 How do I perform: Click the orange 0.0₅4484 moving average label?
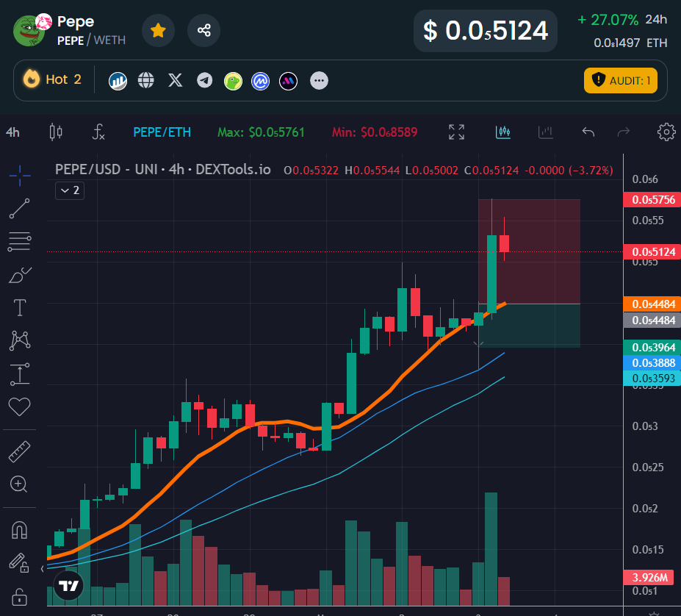652,304
